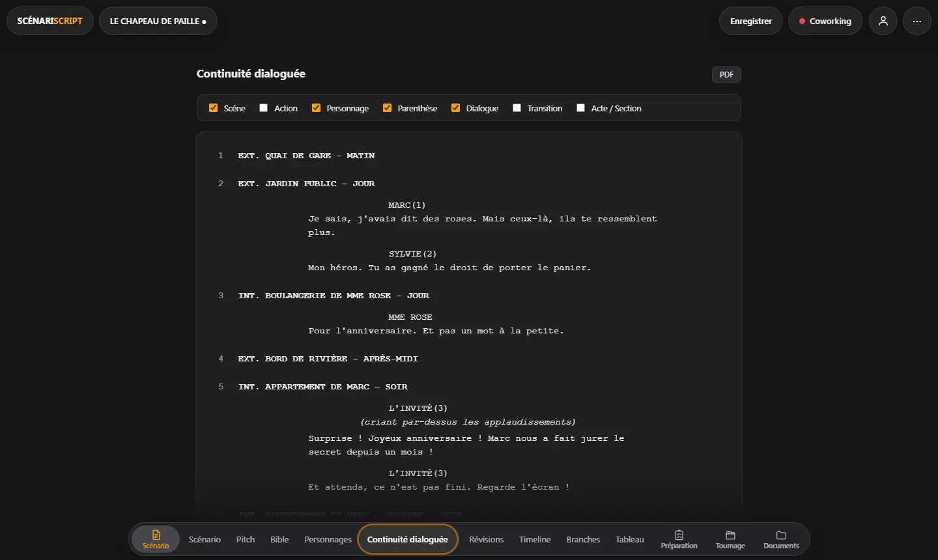Open the Pitch tab
The height and width of the screenshot is (560, 938).
click(x=246, y=539)
